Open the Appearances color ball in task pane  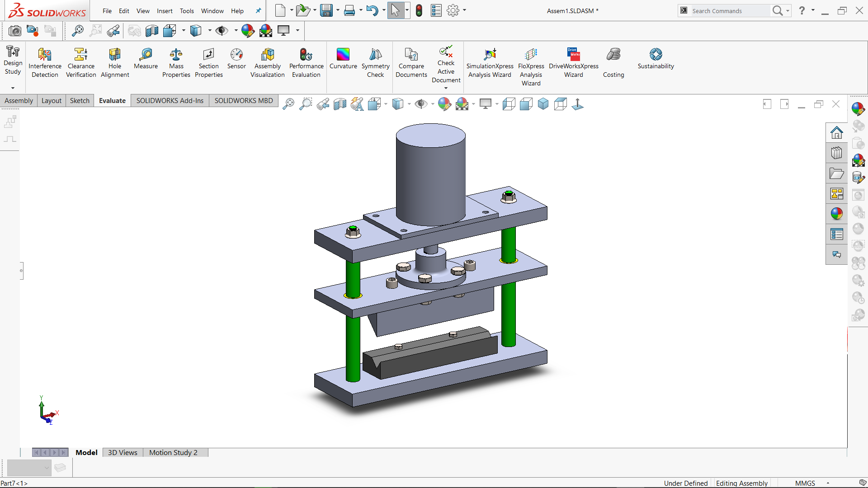[x=836, y=214]
